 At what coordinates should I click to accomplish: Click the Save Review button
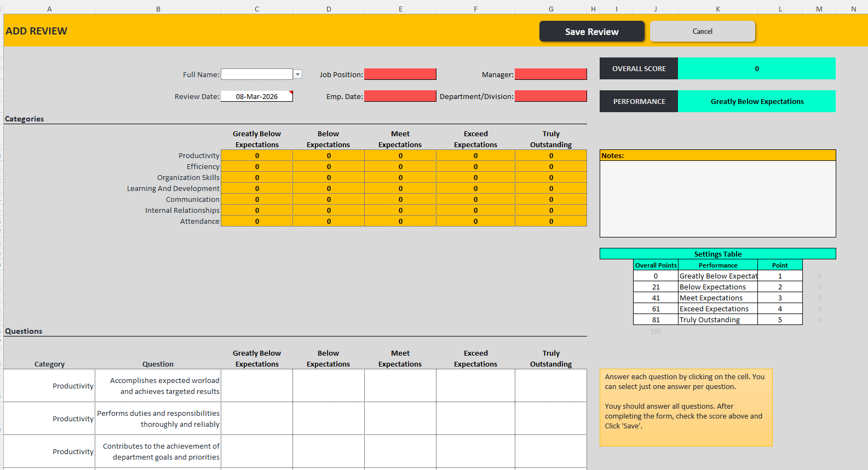(591, 32)
